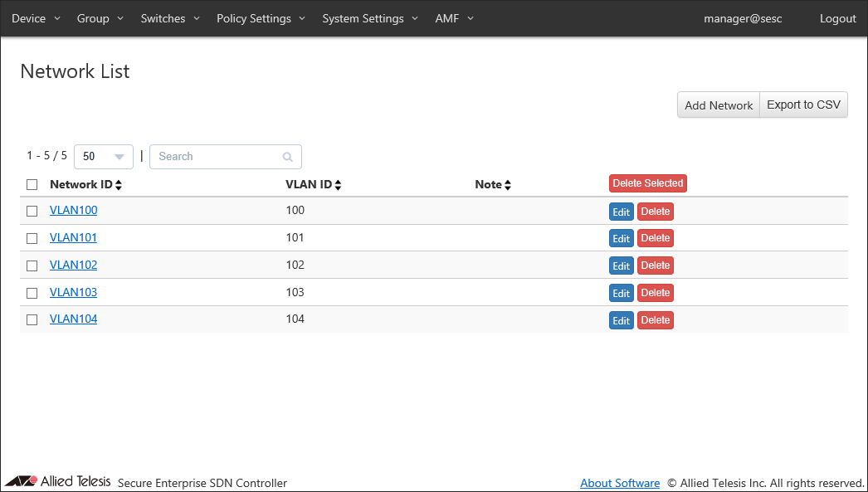The height and width of the screenshot is (492, 868).
Task: Select the VLAN102 row checkbox
Action: pos(32,265)
